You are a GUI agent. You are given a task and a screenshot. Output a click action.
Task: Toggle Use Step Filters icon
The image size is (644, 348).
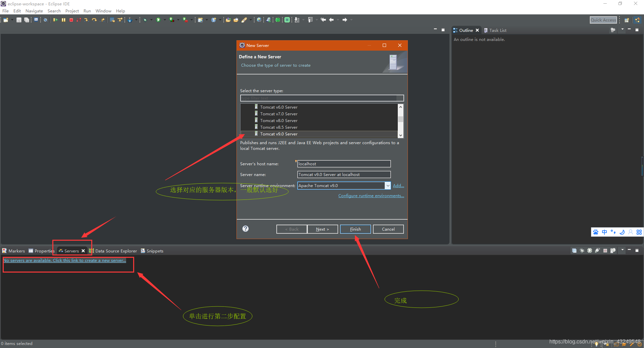coord(120,20)
